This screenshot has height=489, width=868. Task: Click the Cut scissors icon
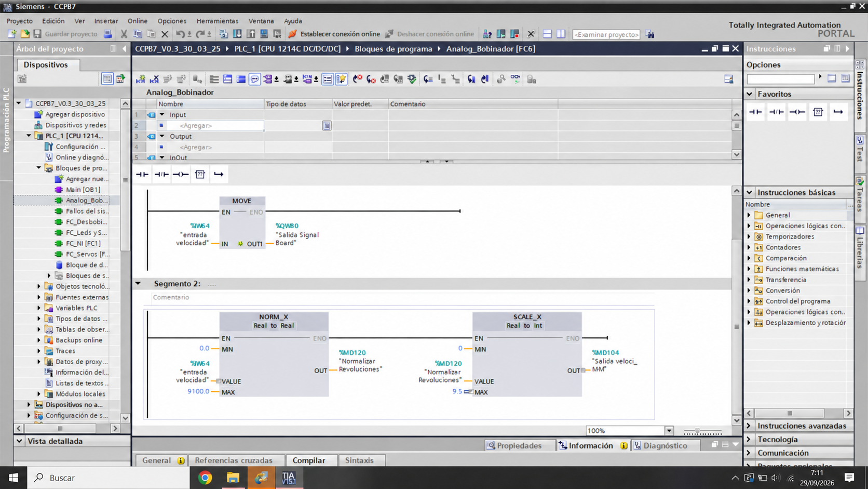point(124,34)
